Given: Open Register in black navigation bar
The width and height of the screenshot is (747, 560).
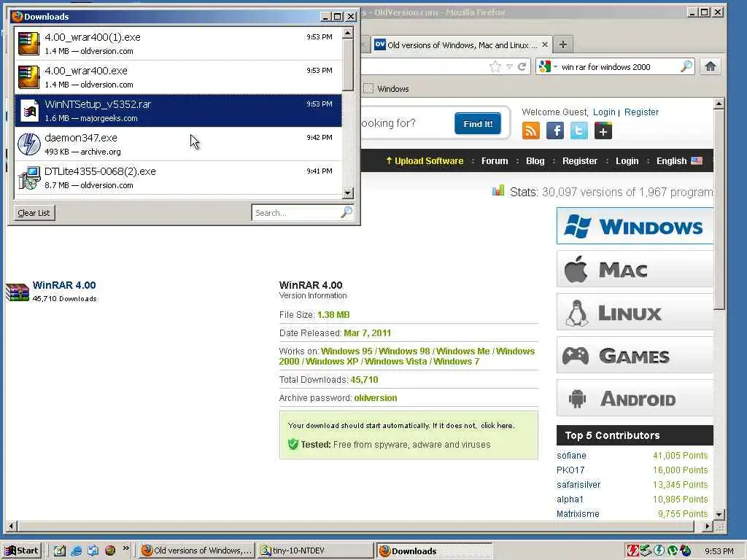Looking at the screenshot, I should [x=580, y=161].
